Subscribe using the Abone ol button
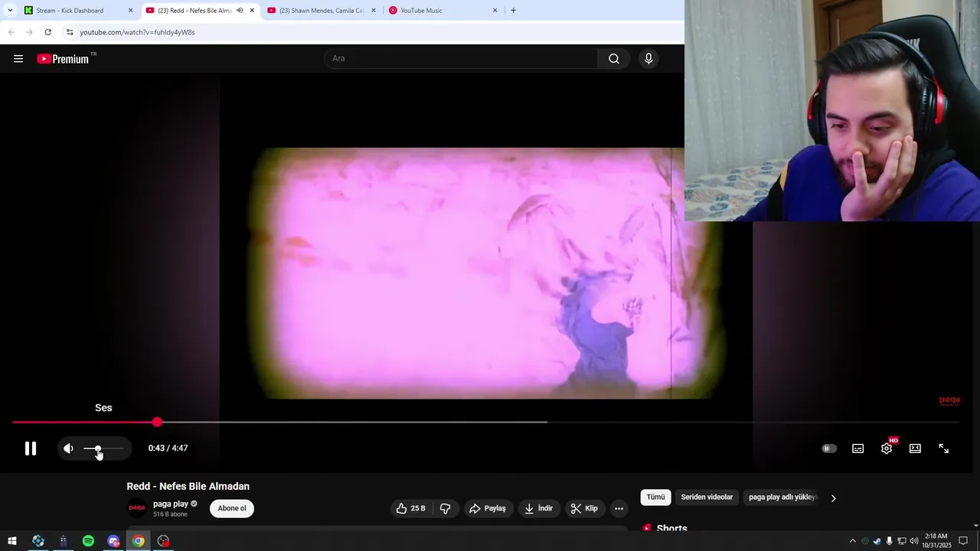This screenshot has width=980, height=551. click(232, 508)
